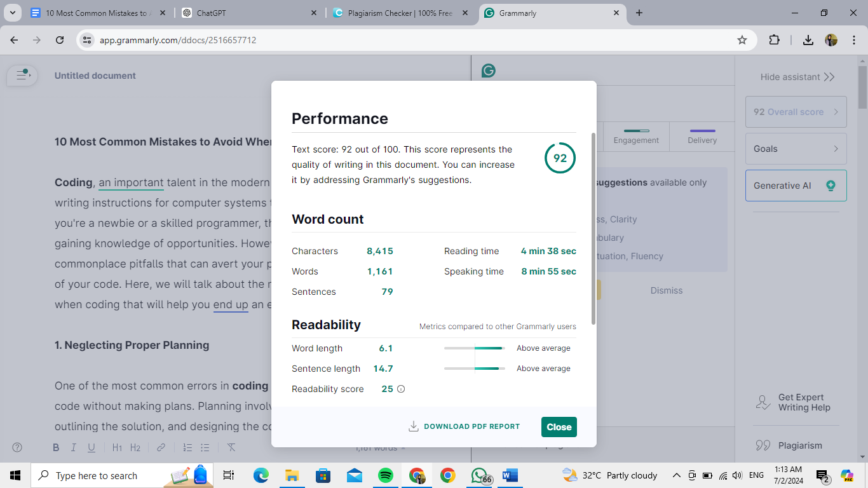Open the weather widget showing 32°C
The image size is (868, 488).
point(610,475)
